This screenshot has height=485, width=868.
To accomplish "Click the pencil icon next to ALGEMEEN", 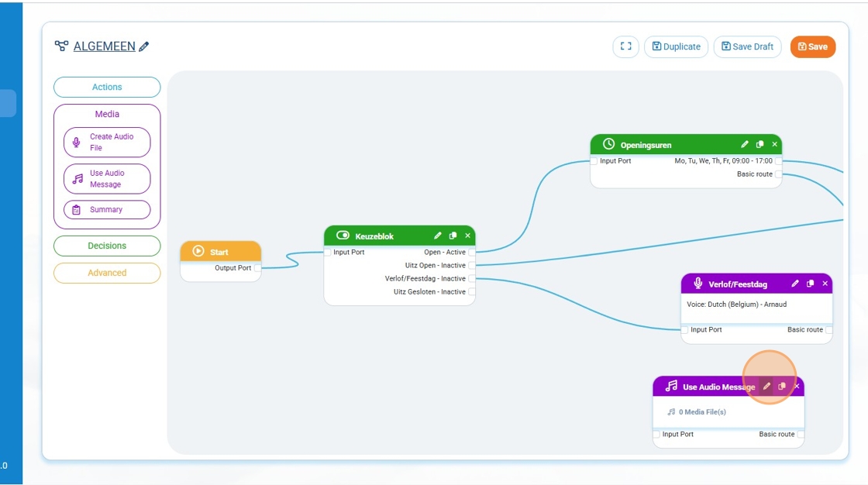I will (x=144, y=46).
